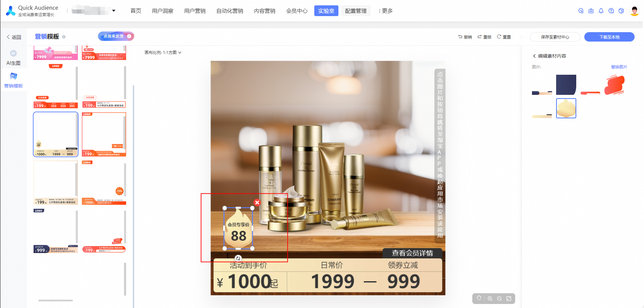644x308 pixels.
Task: Choose the red NEW 199 七夕 template
Action: pyautogui.click(x=104, y=231)
